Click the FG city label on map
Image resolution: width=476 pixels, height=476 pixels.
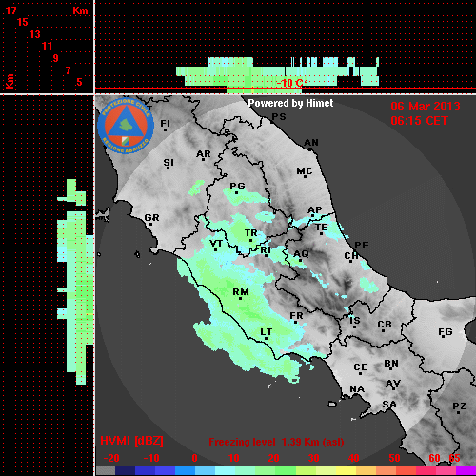[x=445, y=332]
